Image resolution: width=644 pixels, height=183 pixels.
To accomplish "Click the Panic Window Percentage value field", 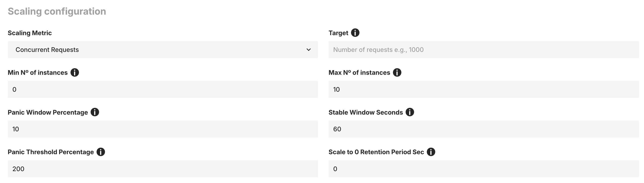I will 163,129.
